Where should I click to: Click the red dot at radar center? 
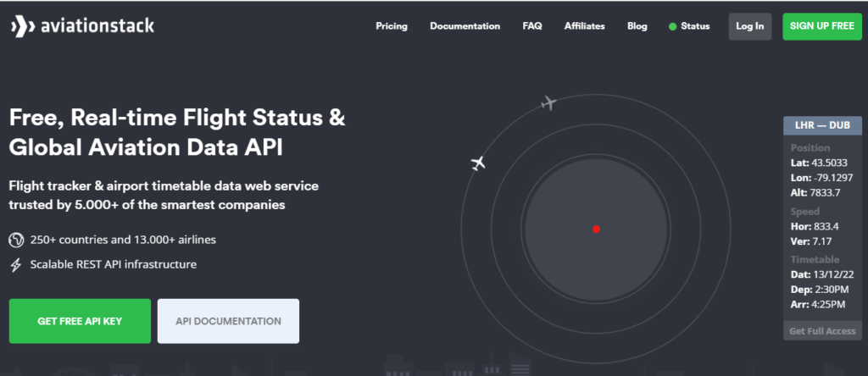click(596, 229)
